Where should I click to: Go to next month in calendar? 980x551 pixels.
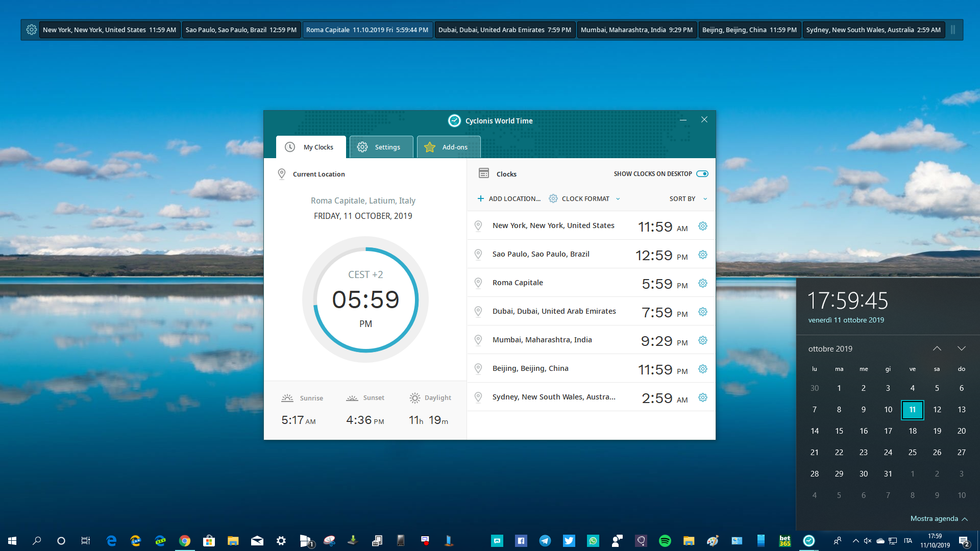pos(962,348)
